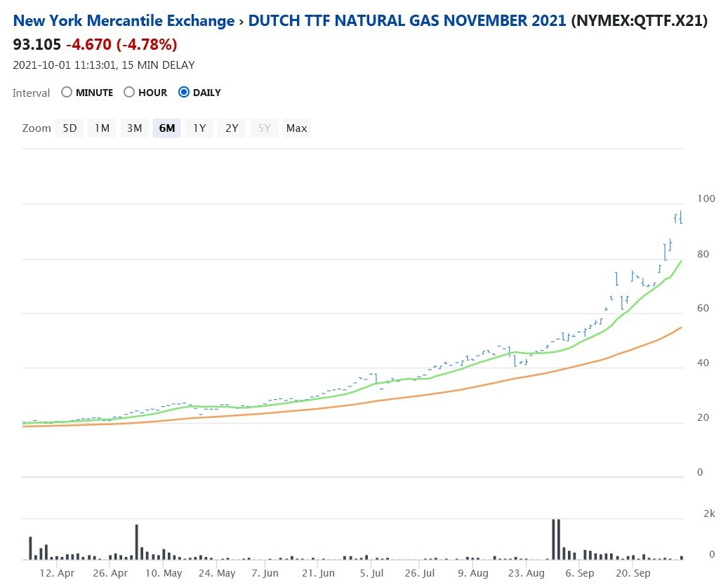Click the 23. Aug date axis label
This screenshot has width=728, height=585.
point(527,573)
